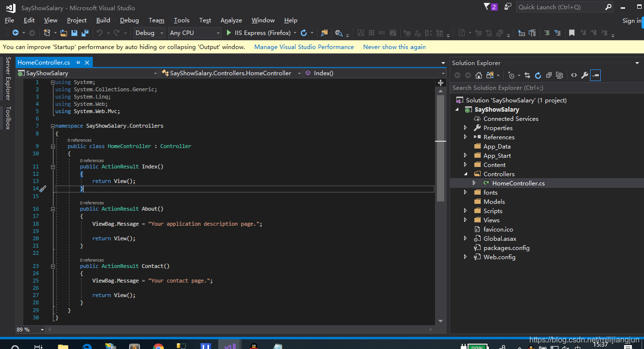Collapse the About() method outline

[x=53, y=209]
